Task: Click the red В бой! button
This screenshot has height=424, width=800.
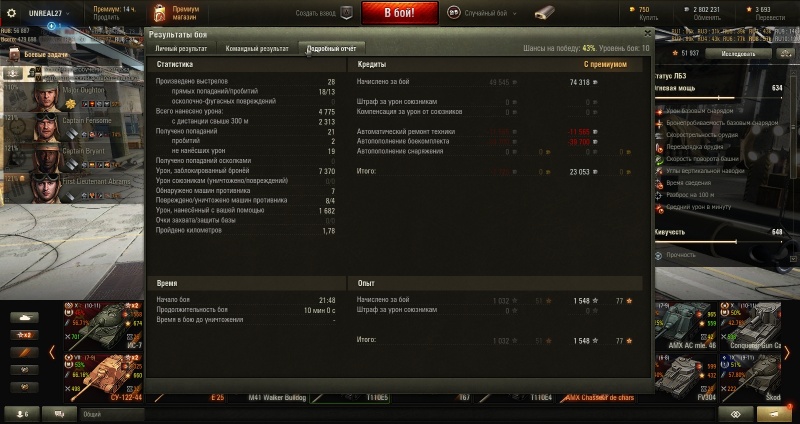Action: pyautogui.click(x=399, y=13)
